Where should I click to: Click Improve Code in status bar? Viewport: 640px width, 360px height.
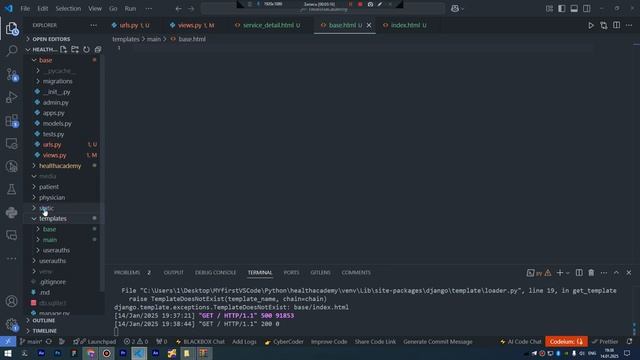point(329,342)
